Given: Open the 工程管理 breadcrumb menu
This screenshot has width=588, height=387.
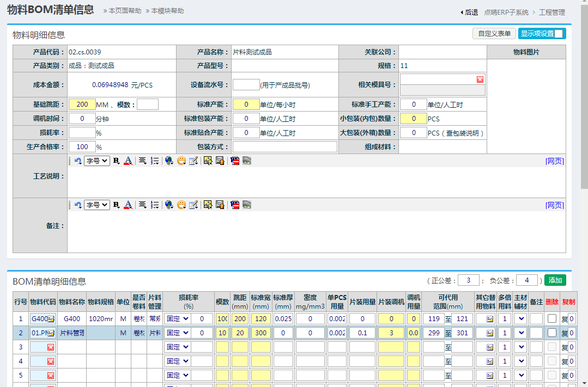Looking at the screenshot, I should point(551,12).
